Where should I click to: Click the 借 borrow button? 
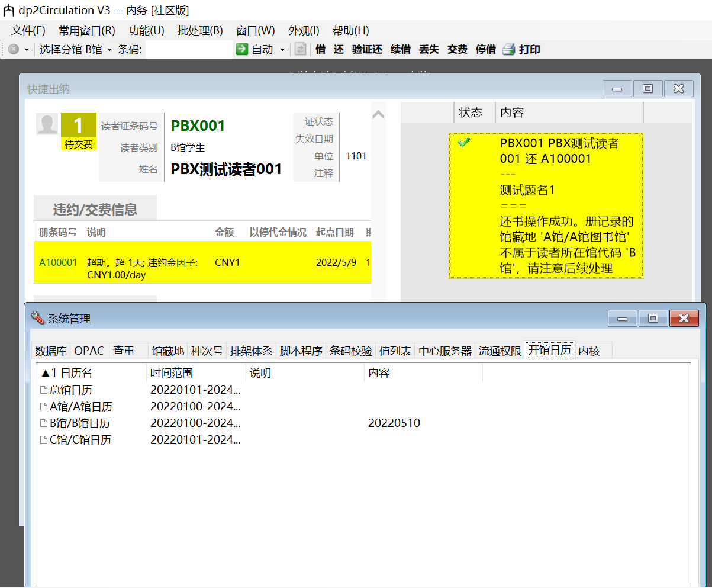pyautogui.click(x=320, y=50)
